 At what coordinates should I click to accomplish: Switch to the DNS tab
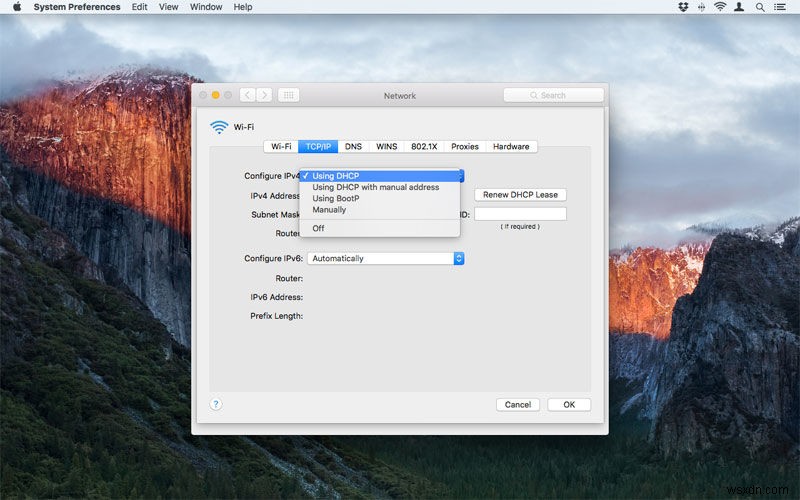click(x=353, y=146)
